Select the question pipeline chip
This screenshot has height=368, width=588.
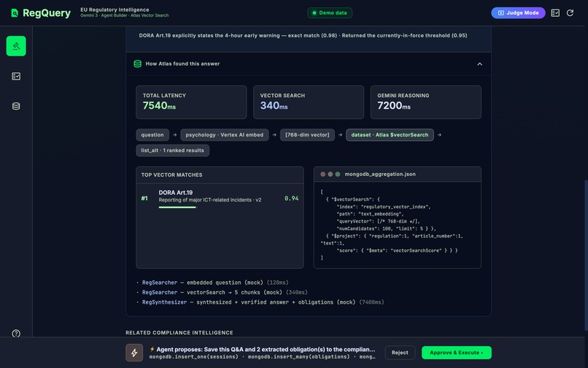pos(152,135)
